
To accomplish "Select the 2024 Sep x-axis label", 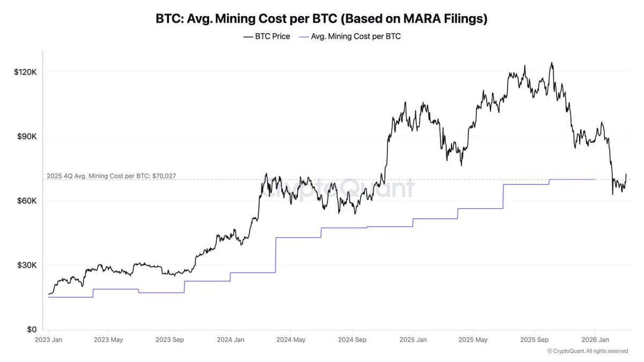I will click(353, 340).
